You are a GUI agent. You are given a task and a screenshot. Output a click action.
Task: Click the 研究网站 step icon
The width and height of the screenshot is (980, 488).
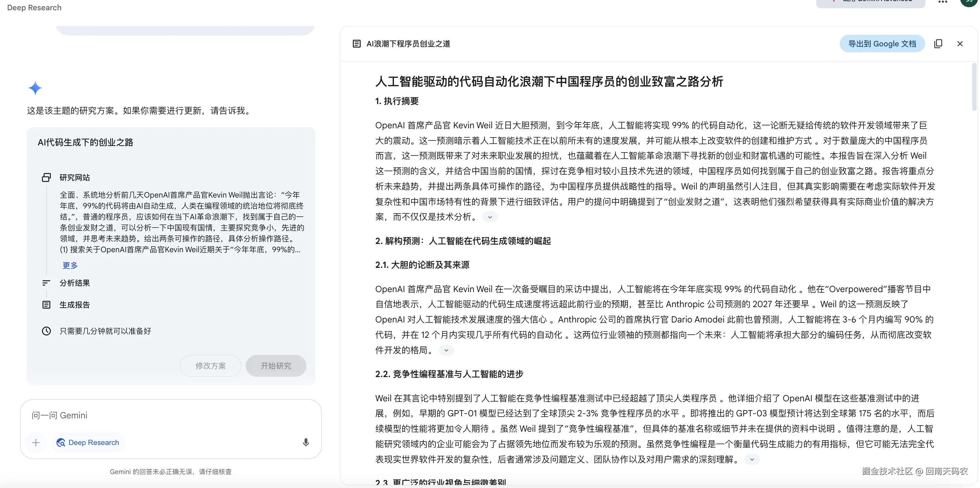point(46,177)
